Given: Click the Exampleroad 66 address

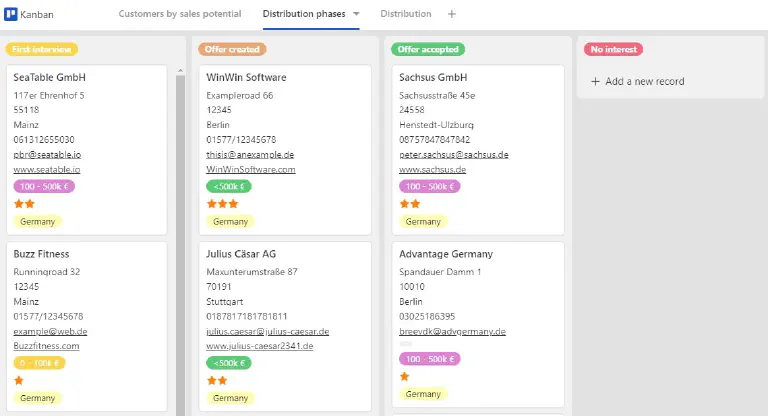Looking at the screenshot, I should pos(240,96).
